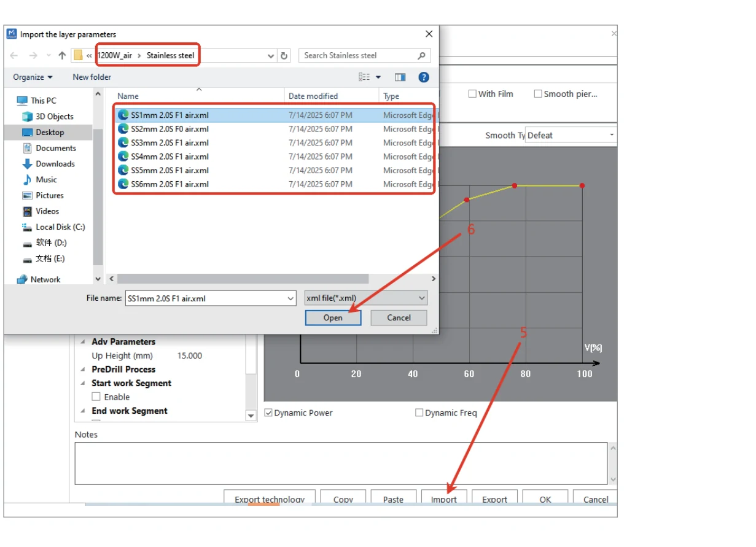Click horizontal scrollbar of file list

tap(243, 279)
